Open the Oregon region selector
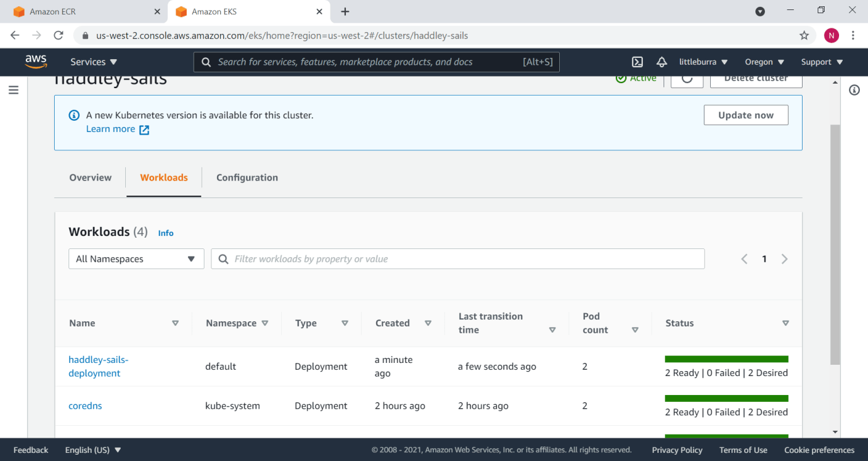 (764, 62)
